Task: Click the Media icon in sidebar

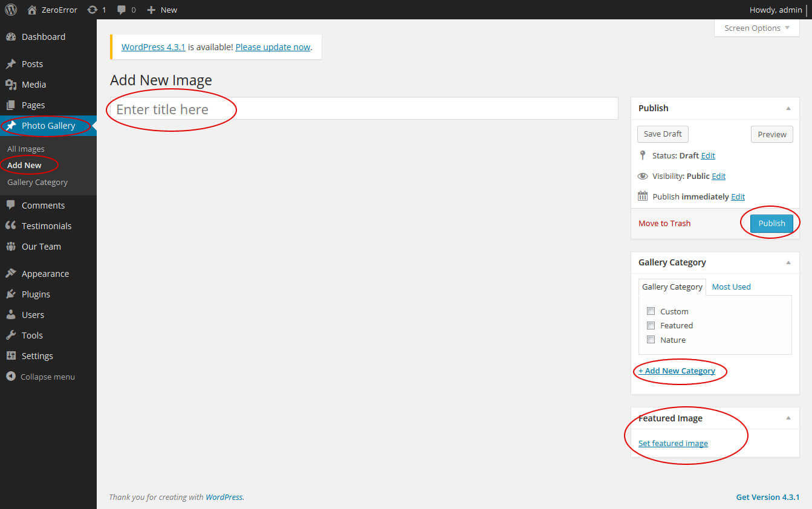Action: tap(11, 85)
